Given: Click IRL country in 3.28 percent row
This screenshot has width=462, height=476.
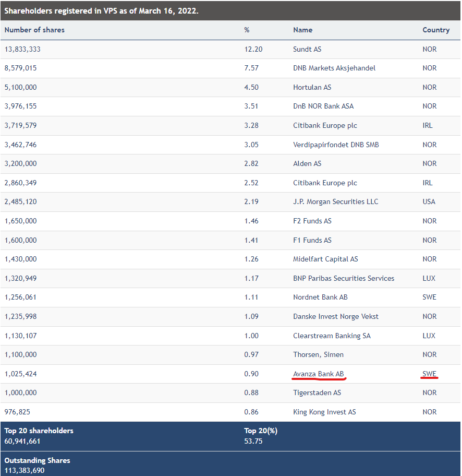Looking at the screenshot, I should (428, 125).
